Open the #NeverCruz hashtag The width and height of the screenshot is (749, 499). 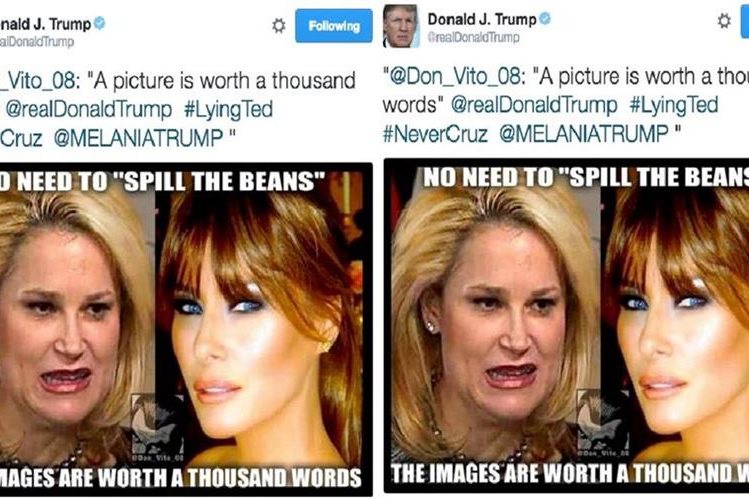[435, 133]
